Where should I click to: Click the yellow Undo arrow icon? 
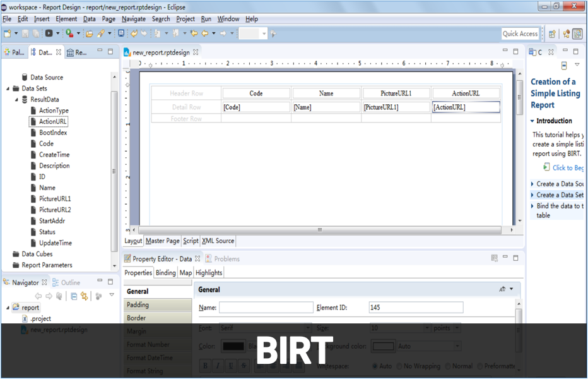[134, 33]
